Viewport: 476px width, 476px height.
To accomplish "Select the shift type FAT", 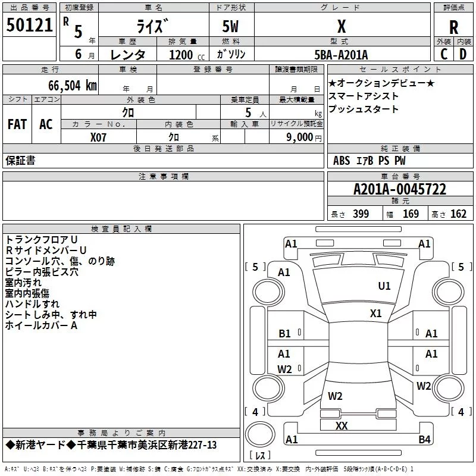I will pyautogui.click(x=17, y=124).
